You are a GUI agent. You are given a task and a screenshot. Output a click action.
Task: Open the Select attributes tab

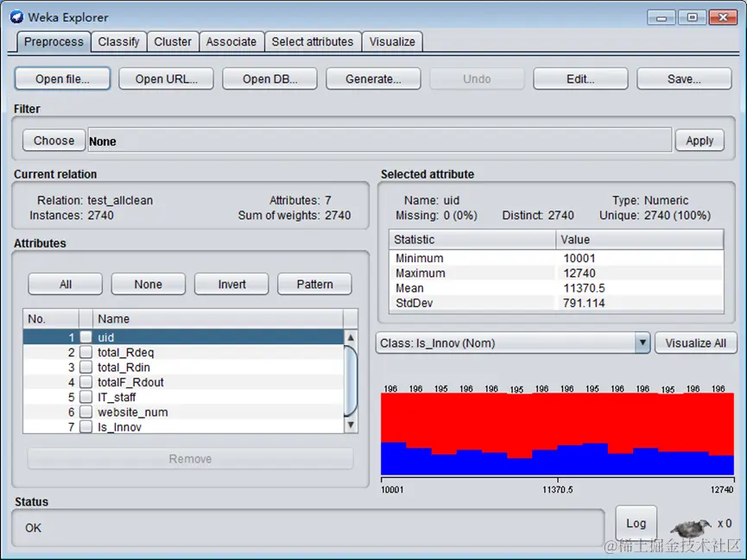313,42
